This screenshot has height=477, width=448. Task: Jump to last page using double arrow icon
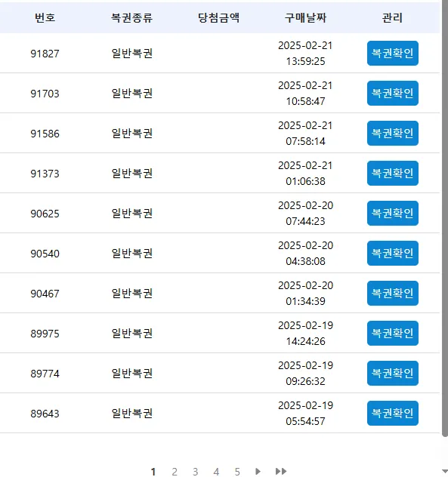[x=281, y=471]
